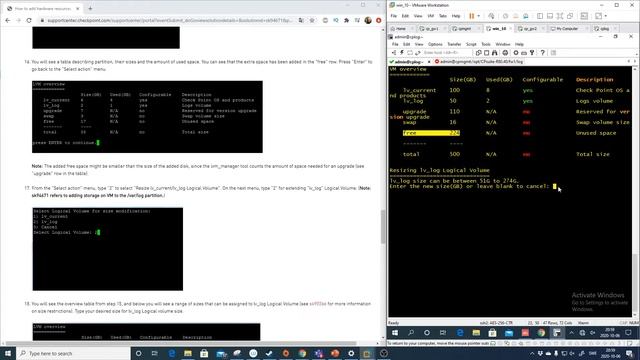Click the SecureCRT Enter host field
This screenshot has width=640, height=360.
point(447,53)
